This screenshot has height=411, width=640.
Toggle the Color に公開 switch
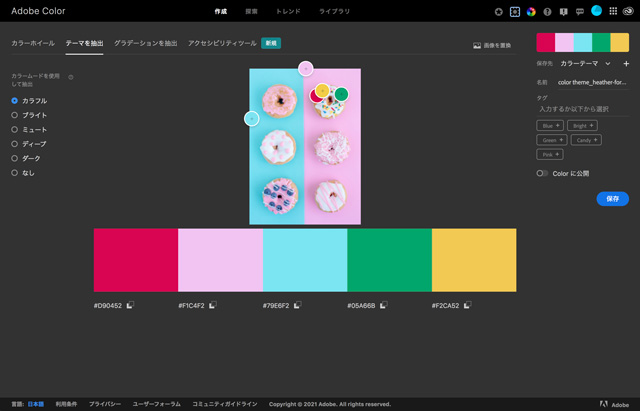[542, 173]
